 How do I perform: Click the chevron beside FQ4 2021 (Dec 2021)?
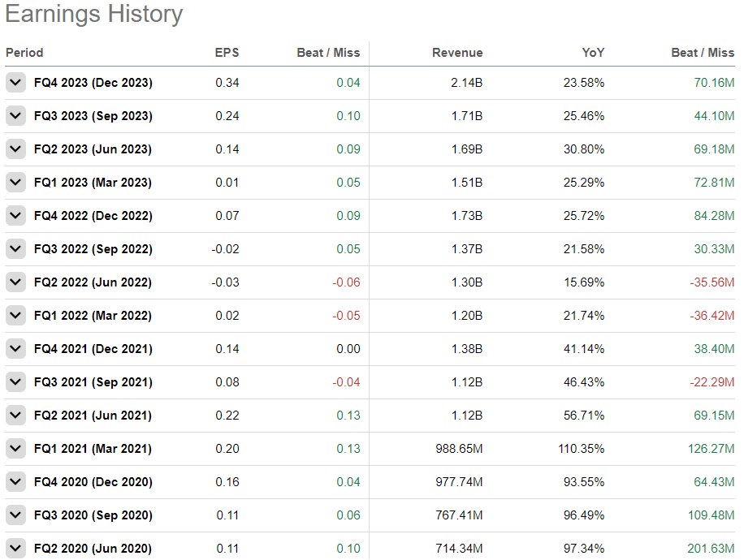click(15, 348)
